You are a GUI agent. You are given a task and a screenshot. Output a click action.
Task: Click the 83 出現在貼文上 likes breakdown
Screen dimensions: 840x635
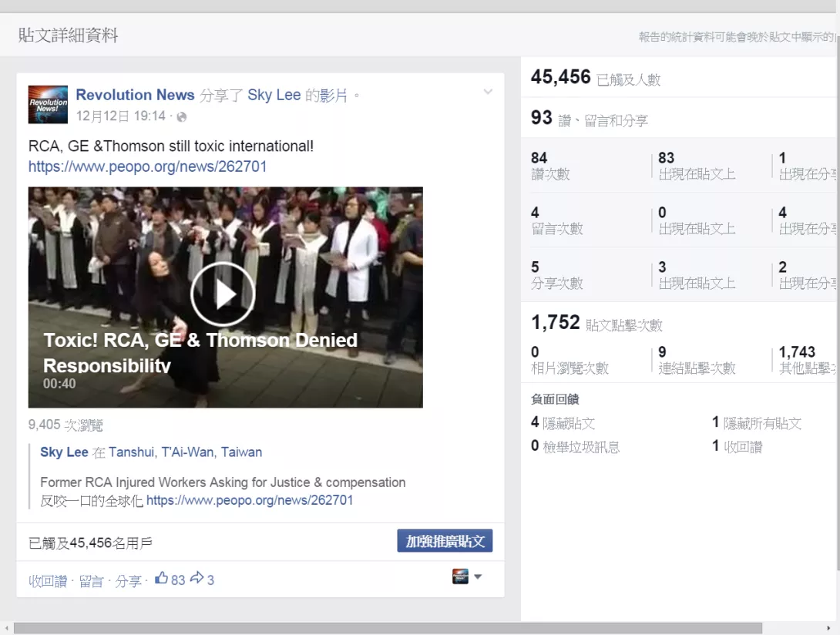pyautogui.click(x=697, y=166)
